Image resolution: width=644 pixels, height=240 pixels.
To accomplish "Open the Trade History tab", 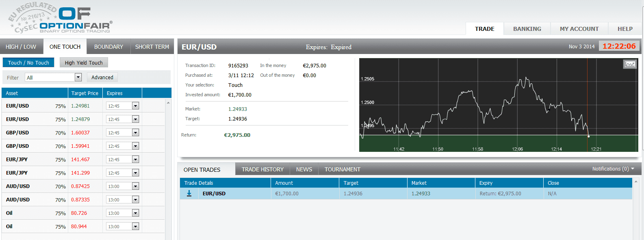I will 262,169.
